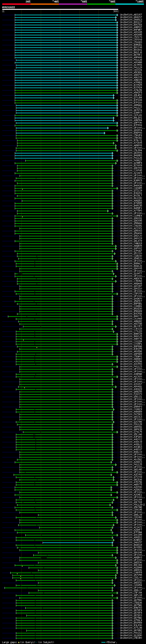The width and height of the screenshot is (146, 644).
Task: Select hit UniRef100_P41127
Action: click(131, 108)
